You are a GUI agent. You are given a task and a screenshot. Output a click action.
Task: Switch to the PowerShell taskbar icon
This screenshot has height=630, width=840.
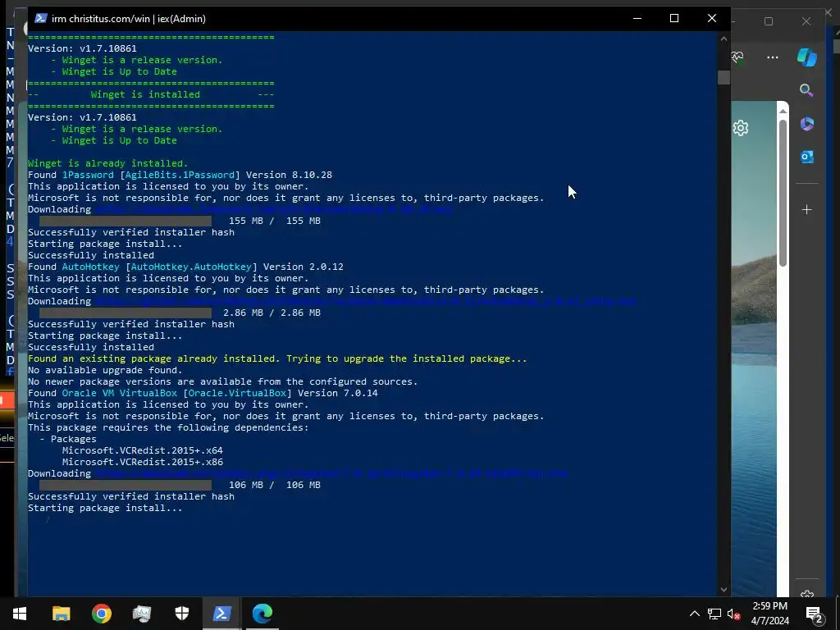[x=221, y=613]
